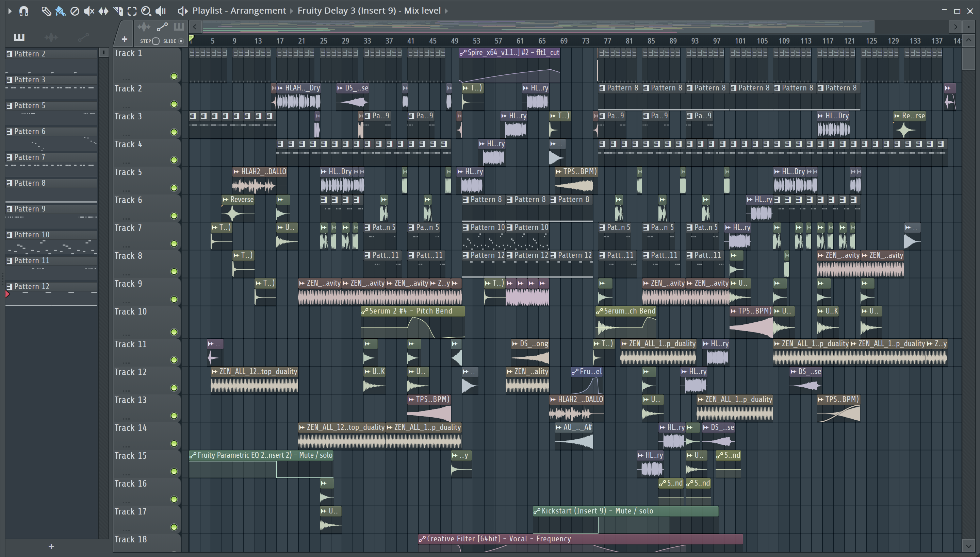Click bar 101 on timeline ruler
Viewport: 980px width, 557px height.
coord(740,41)
